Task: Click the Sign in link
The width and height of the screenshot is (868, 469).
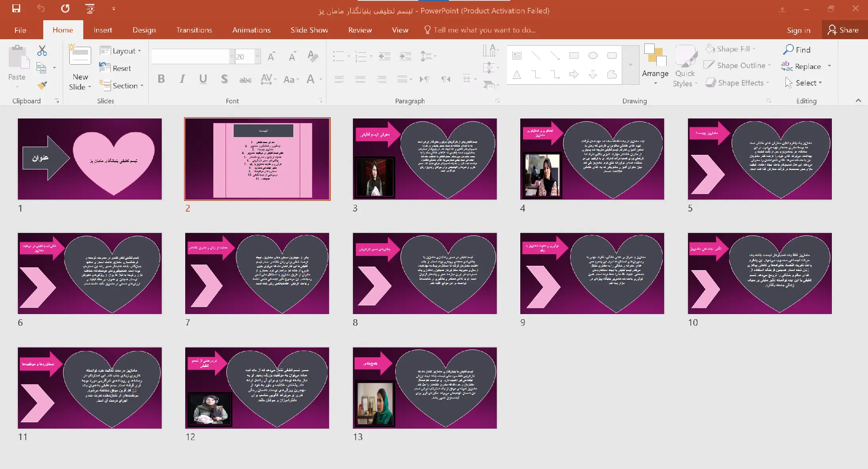Action: click(798, 30)
